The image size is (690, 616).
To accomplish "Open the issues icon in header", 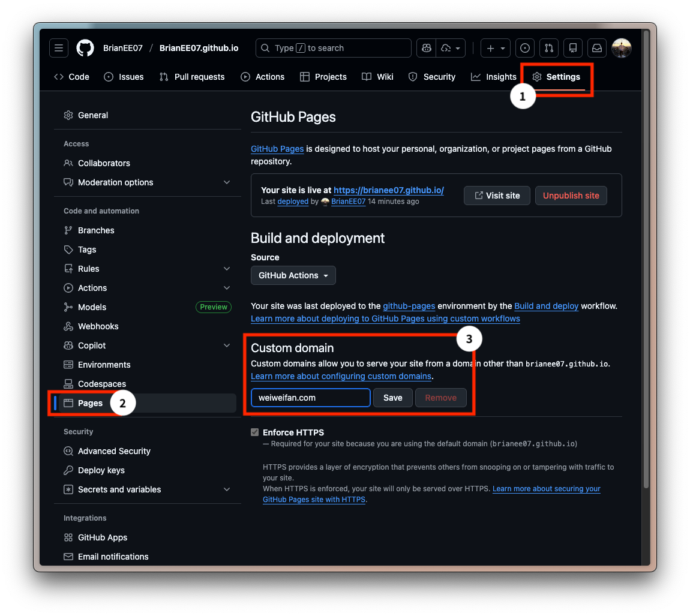I will pos(525,48).
